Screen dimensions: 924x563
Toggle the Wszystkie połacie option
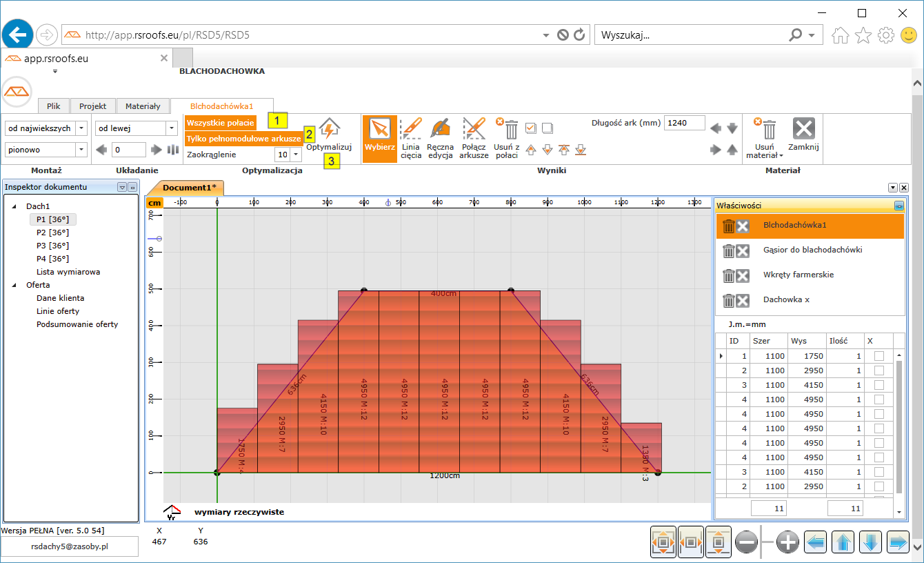coord(220,123)
